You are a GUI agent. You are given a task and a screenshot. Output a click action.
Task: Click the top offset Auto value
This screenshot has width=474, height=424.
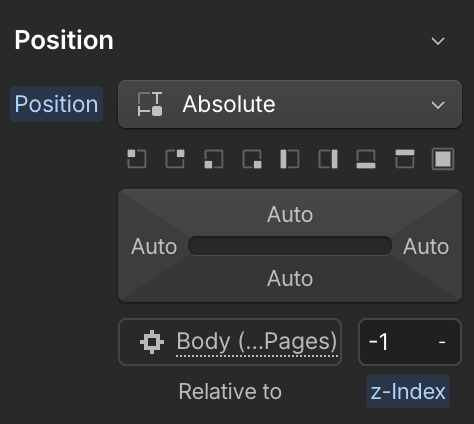(290, 214)
